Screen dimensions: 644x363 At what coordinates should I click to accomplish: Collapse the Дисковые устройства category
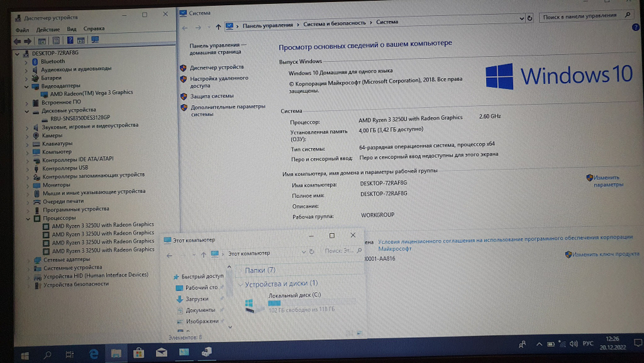pyautogui.click(x=26, y=112)
